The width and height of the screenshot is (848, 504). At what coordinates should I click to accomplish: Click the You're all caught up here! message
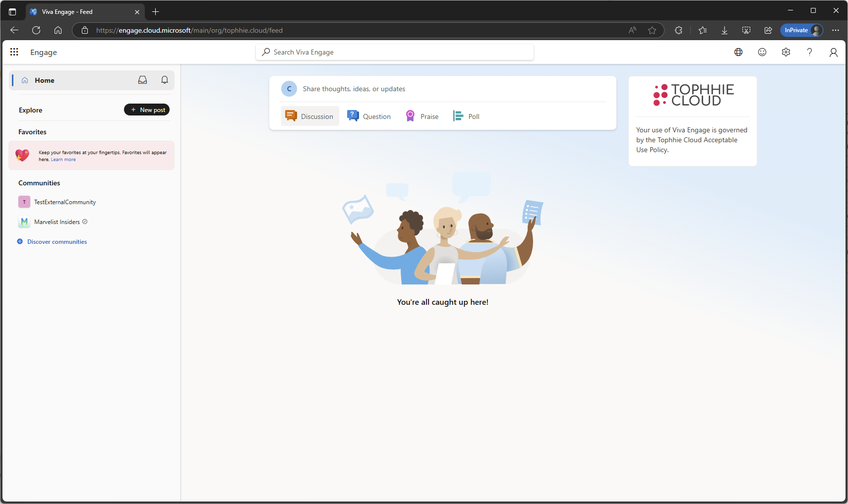pyautogui.click(x=443, y=302)
